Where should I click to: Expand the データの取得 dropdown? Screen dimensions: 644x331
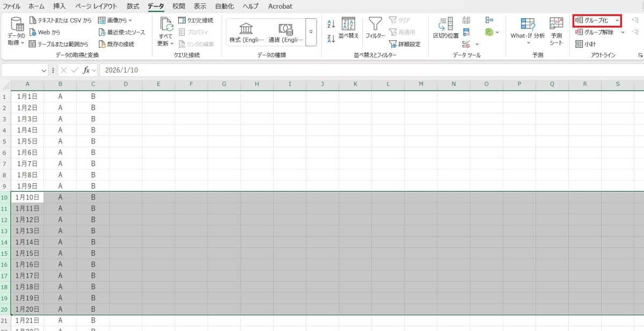(x=16, y=32)
